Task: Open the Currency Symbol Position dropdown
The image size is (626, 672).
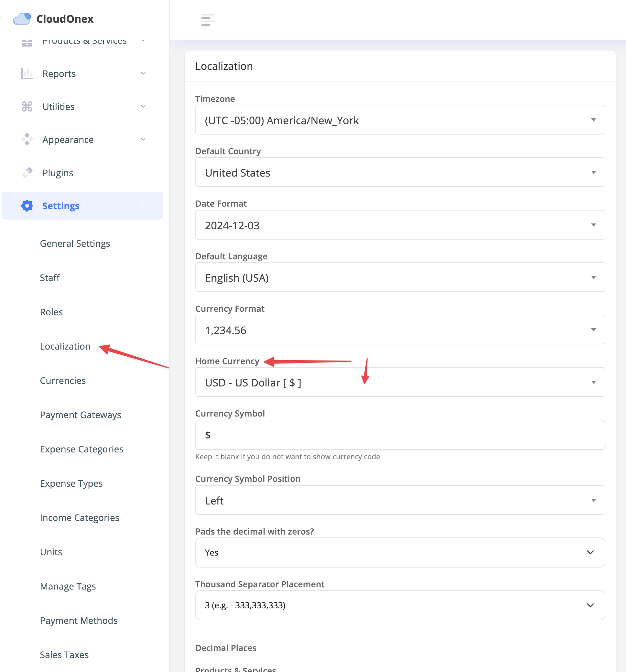Action: tap(400, 500)
